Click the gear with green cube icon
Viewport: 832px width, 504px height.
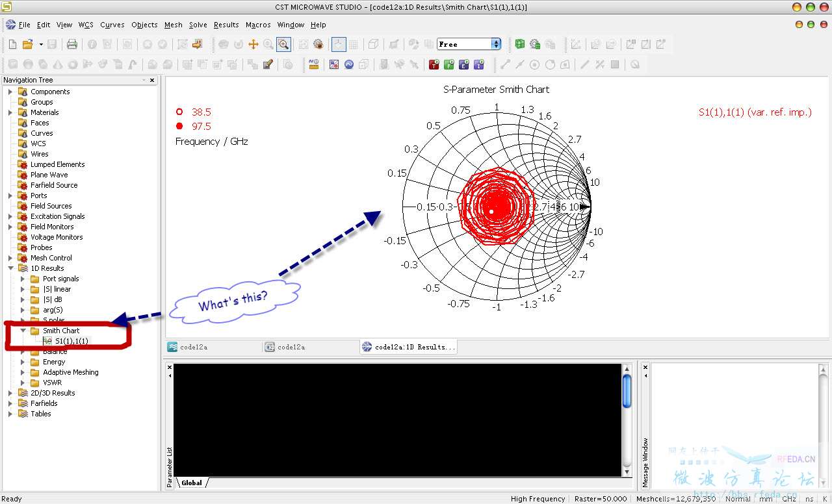[x=535, y=44]
